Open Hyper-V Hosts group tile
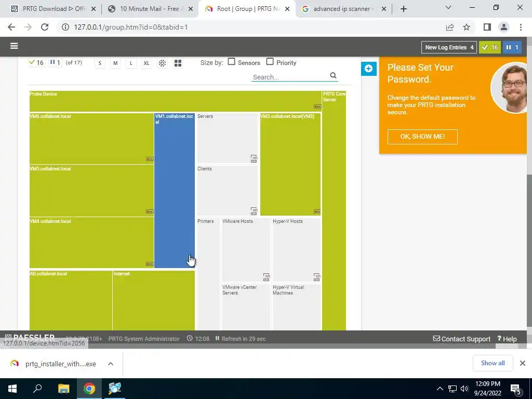This screenshot has height=399, width=532. 297,250
